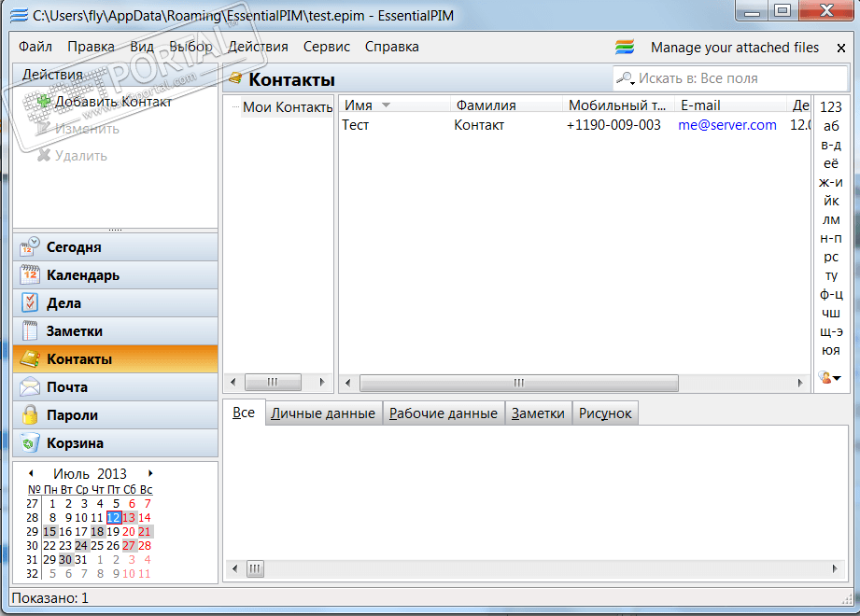Click the me@server.com email link

(x=727, y=125)
